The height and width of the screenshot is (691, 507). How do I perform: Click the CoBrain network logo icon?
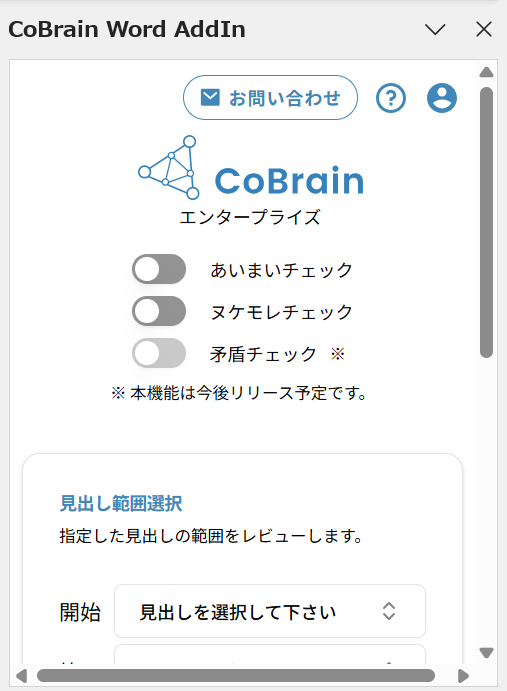[x=169, y=167]
